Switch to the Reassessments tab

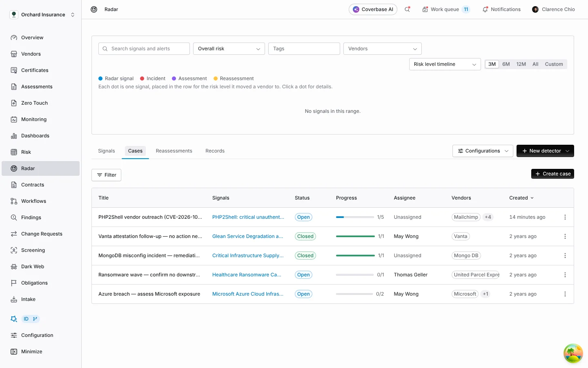point(174,151)
